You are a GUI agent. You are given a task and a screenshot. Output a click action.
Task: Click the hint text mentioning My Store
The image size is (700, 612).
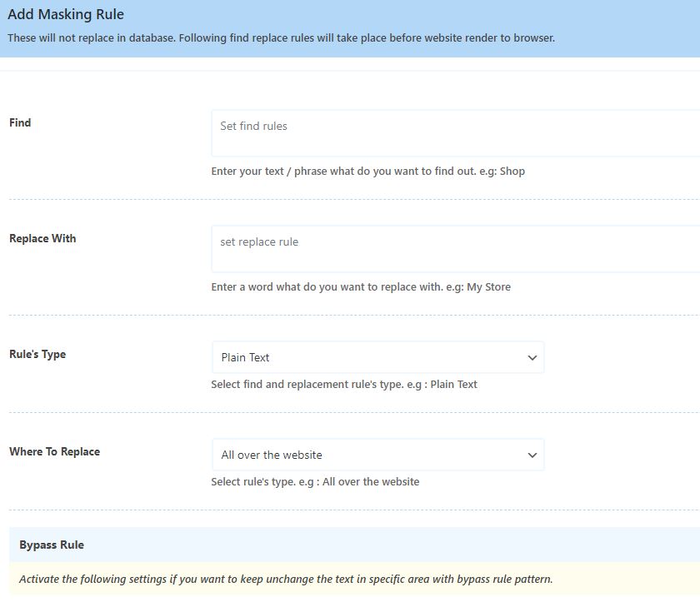point(361,286)
